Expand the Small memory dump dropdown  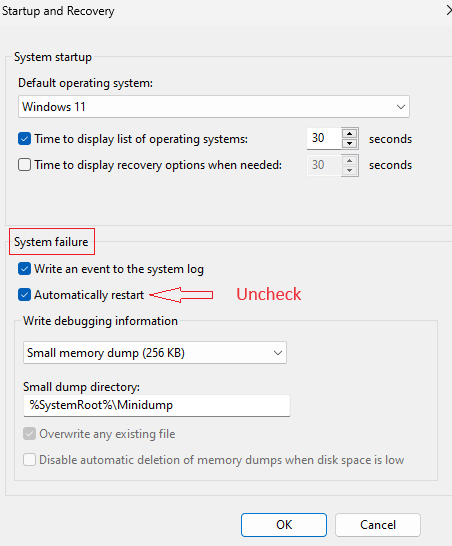point(155,353)
